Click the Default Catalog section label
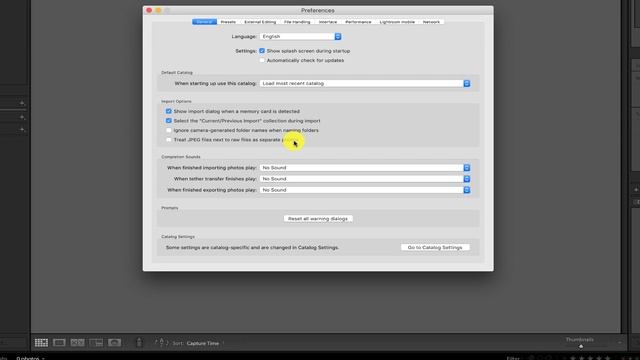Viewport: 640px width, 360px height. tap(177, 73)
